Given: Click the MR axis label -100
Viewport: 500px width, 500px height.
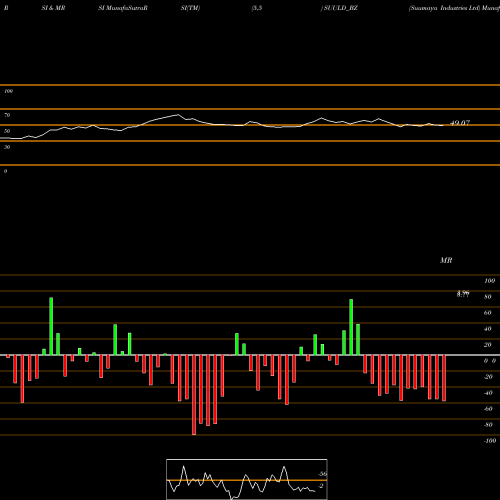Looking at the screenshot, I should pyautogui.click(x=490, y=441).
